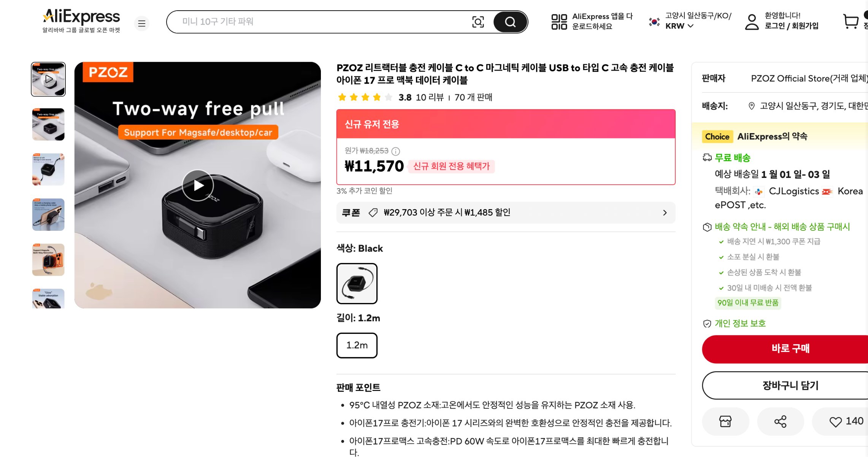Open image search with the camera icon
The height and width of the screenshot is (457, 868).
pyautogui.click(x=478, y=22)
